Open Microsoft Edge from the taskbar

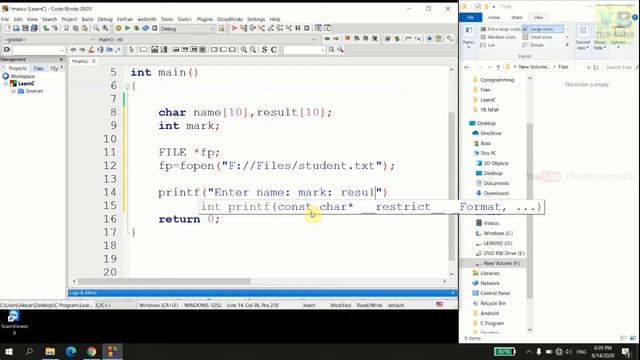click(71, 351)
